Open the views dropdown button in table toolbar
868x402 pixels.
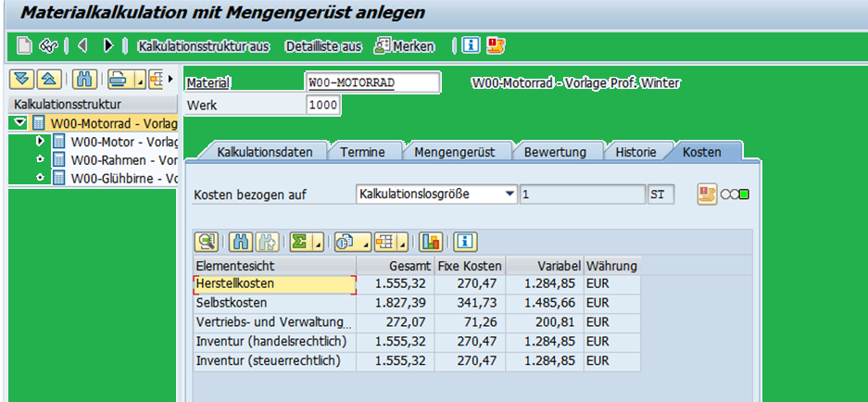point(352,242)
